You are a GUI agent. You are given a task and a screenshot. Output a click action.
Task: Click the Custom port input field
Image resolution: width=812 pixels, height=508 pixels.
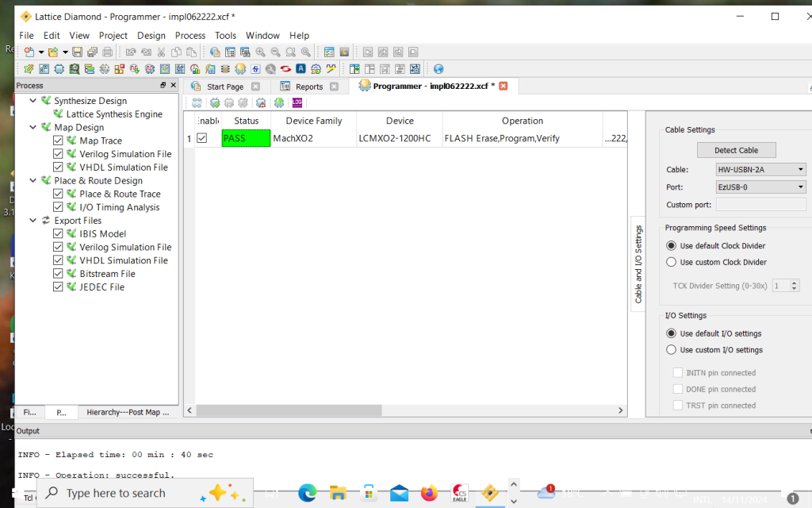tap(760, 205)
